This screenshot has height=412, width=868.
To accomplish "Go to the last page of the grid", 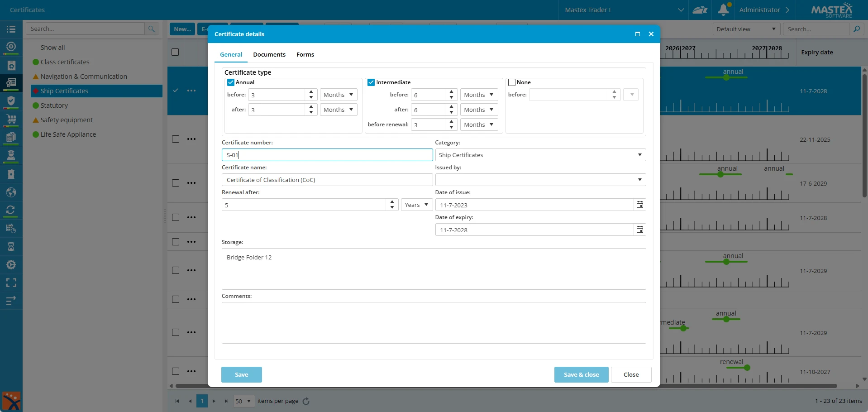I will coord(226,401).
